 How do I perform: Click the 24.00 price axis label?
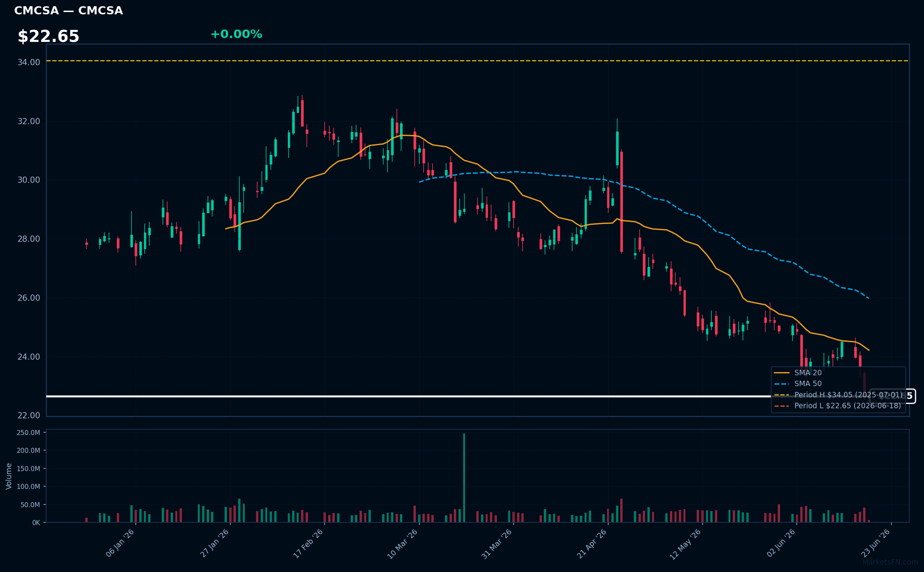tap(29, 357)
